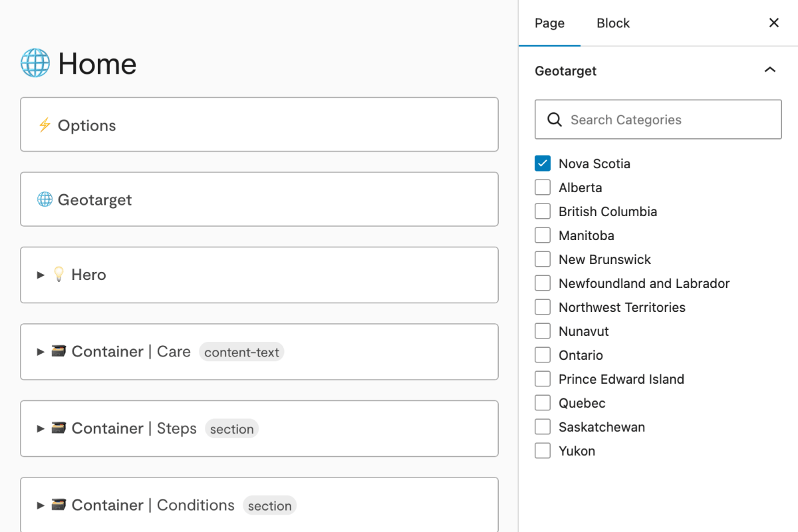Tick the Northwest Territories checkbox
The image size is (798, 532).
point(543,307)
